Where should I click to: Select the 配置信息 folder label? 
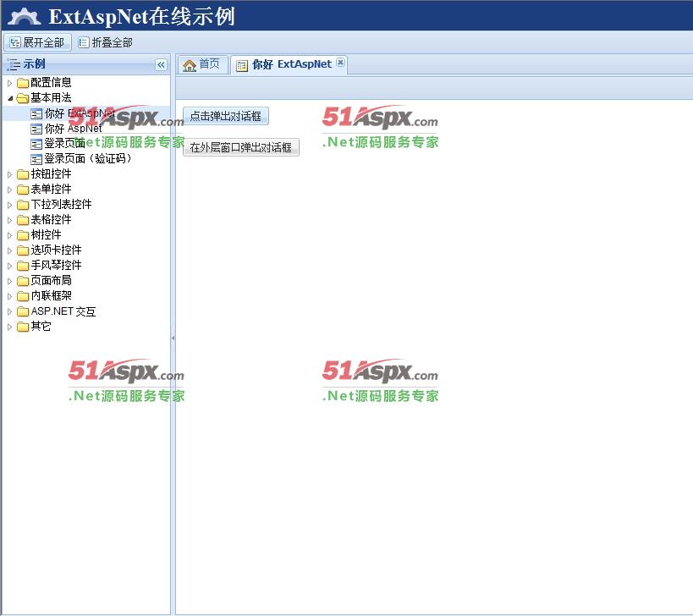point(51,83)
